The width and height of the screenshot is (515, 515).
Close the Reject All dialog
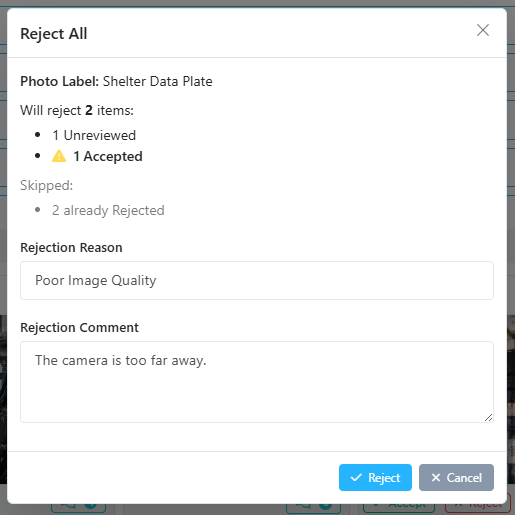coord(483,30)
